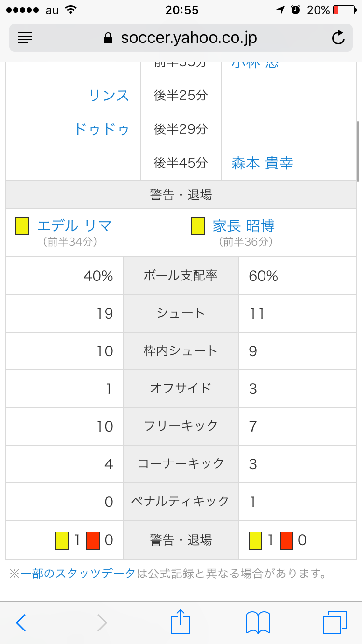Tap the ボール支配率 stat label

181,276
